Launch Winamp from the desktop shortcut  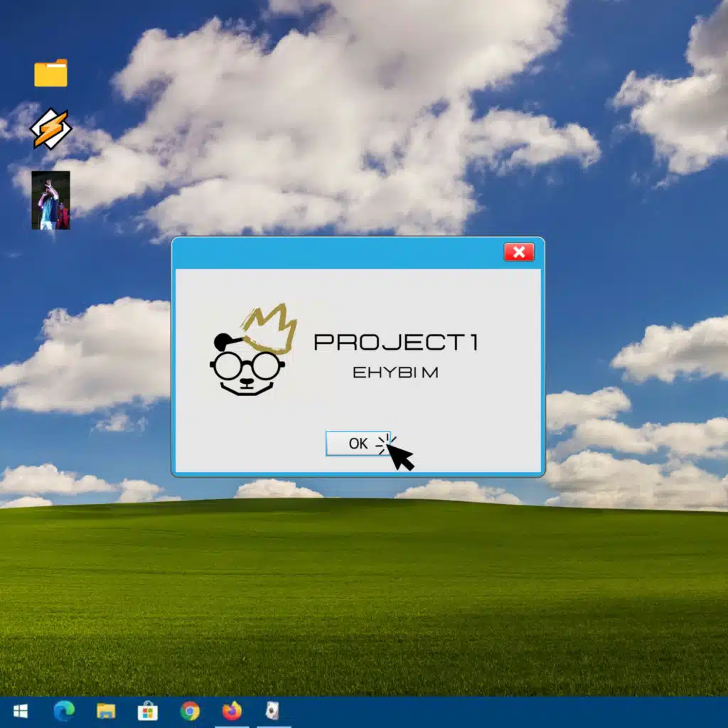(x=50, y=129)
